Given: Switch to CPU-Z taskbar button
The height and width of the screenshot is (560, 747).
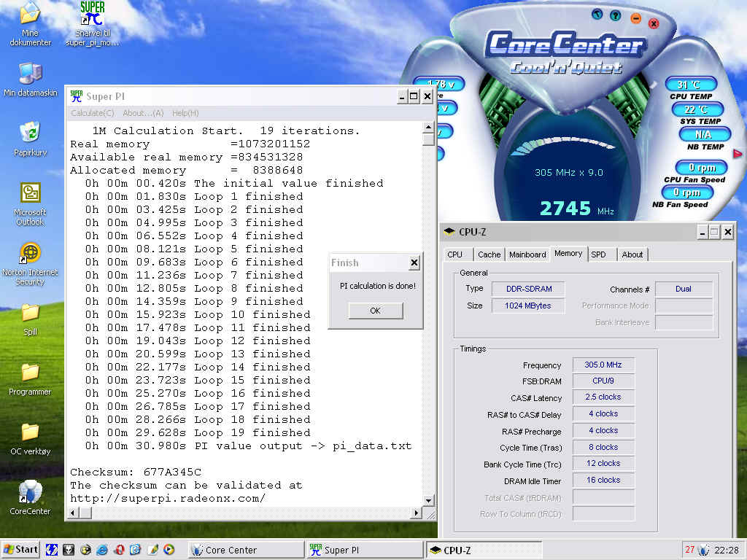Looking at the screenshot, I should 483,550.
